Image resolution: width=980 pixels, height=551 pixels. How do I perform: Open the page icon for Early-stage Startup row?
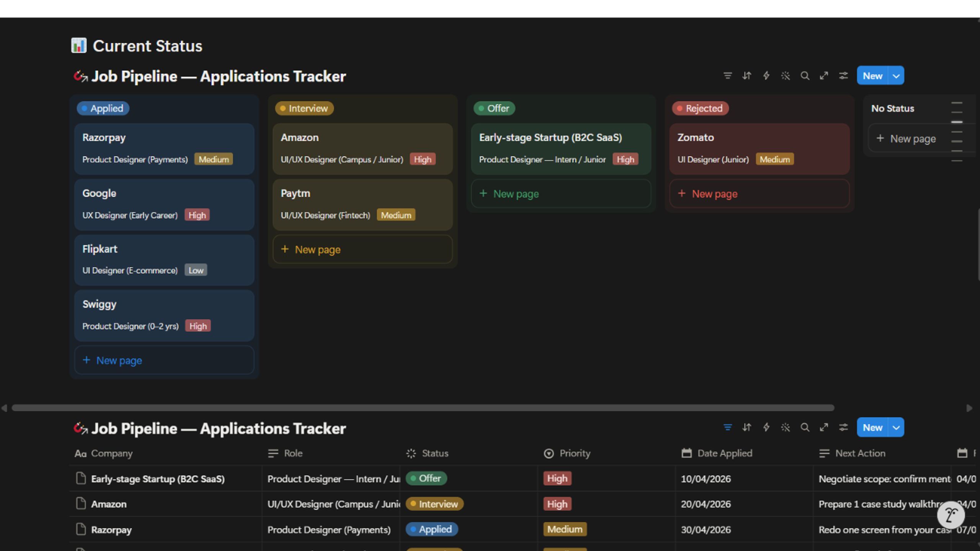81,478
